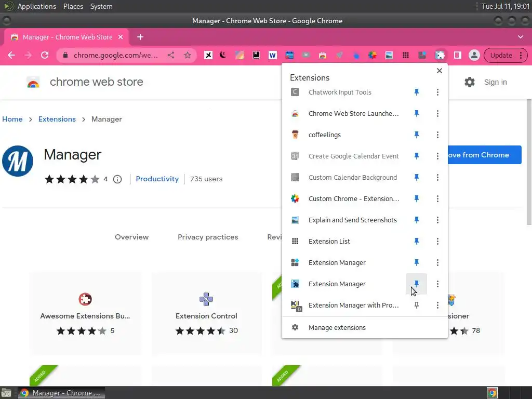Reload the current page
The height and width of the screenshot is (399, 532).
coord(45,55)
